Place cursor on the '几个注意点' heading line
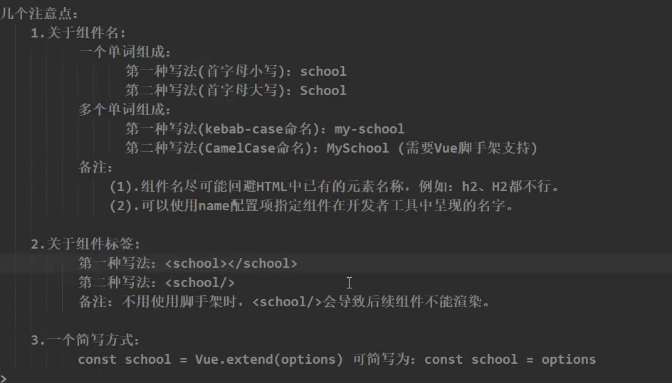This screenshot has width=672, height=383. point(39,14)
